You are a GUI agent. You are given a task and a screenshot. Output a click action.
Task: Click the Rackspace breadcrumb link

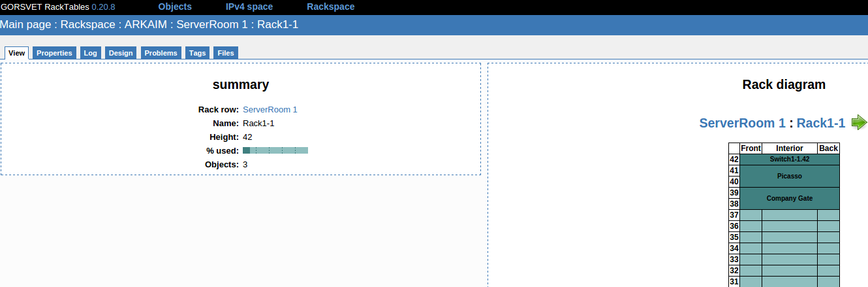(86, 24)
